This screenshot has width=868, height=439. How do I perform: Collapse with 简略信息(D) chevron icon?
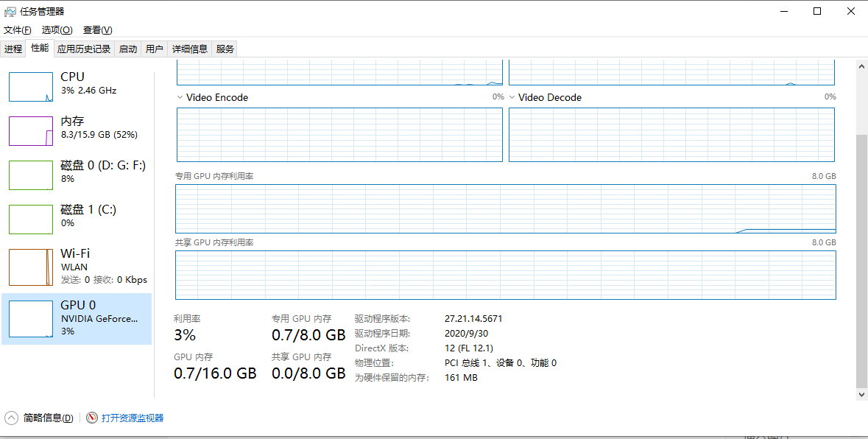[11, 418]
